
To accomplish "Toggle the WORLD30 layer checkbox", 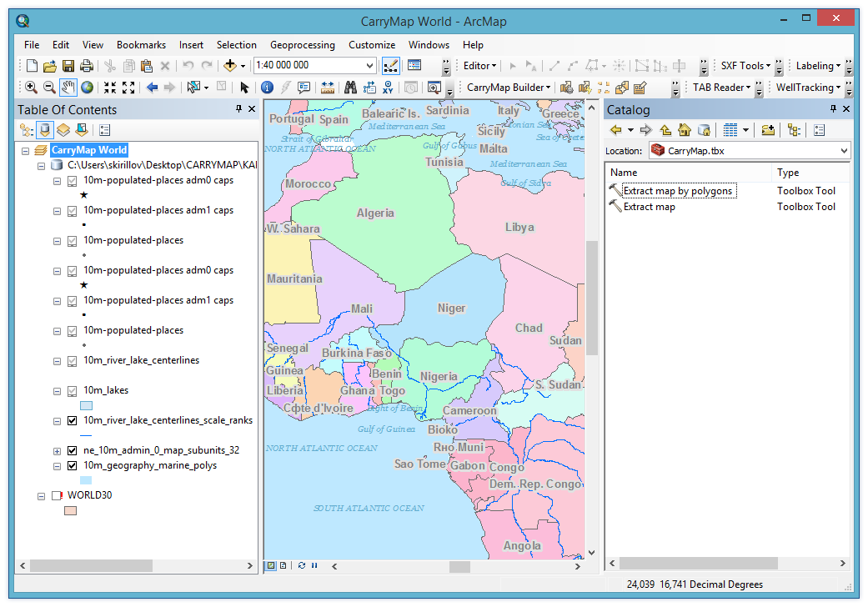I will pos(57,496).
